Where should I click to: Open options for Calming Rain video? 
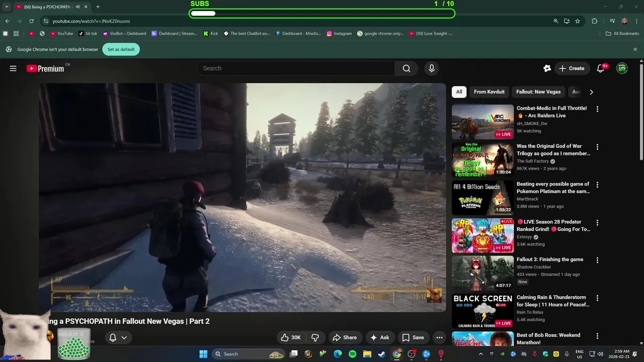(597, 298)
